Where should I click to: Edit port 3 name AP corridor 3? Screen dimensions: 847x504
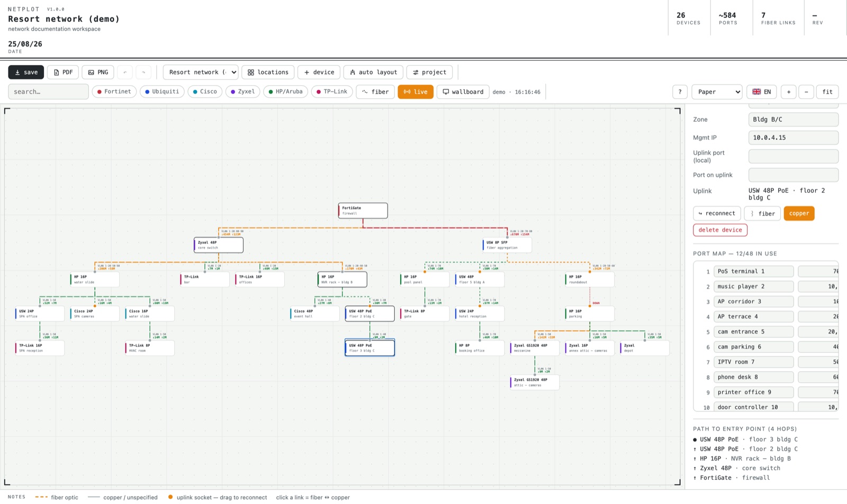[754, 302]
